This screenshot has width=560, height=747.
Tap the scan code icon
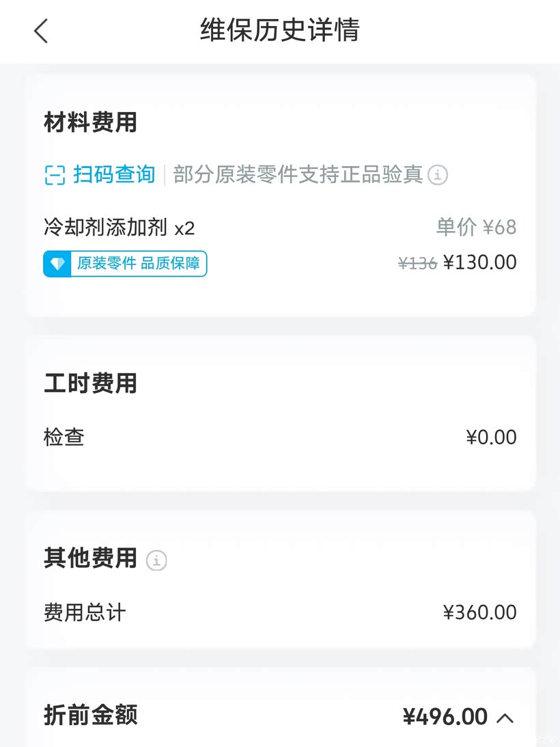coord(55,175)
